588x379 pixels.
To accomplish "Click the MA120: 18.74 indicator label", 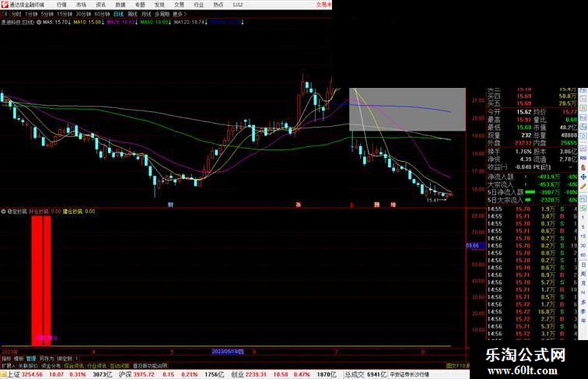I will [190, 22].
